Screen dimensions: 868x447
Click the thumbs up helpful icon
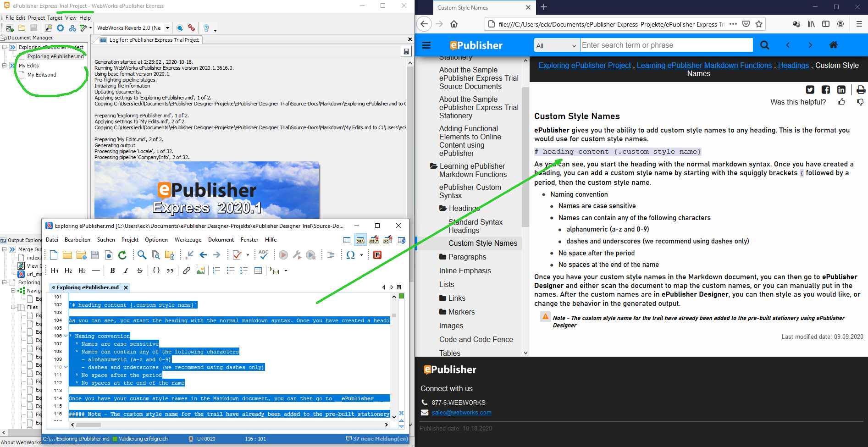point(841,102)
